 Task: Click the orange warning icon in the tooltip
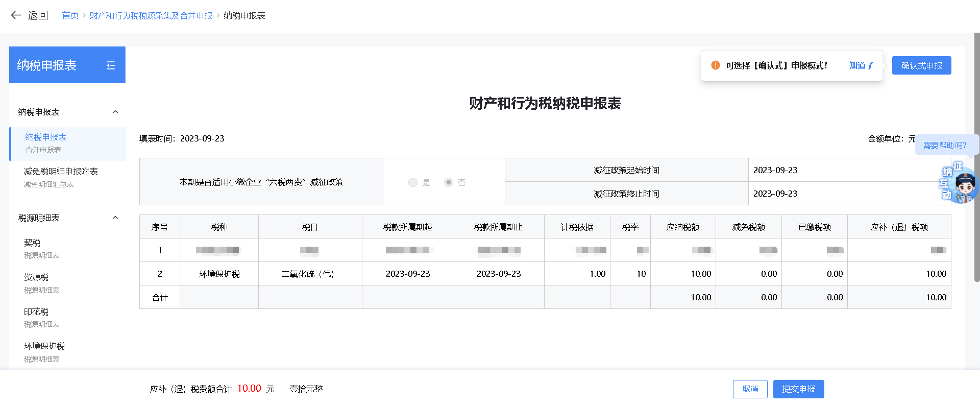(716, 65)
